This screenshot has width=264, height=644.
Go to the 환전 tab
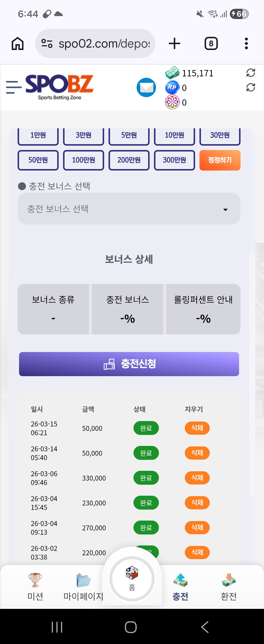click(228, 586)
